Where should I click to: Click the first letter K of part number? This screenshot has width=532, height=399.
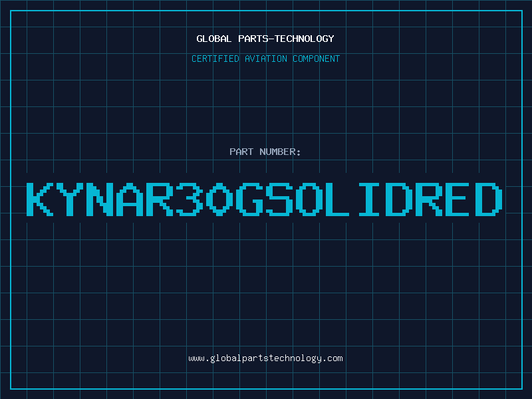tap(40, 199)
